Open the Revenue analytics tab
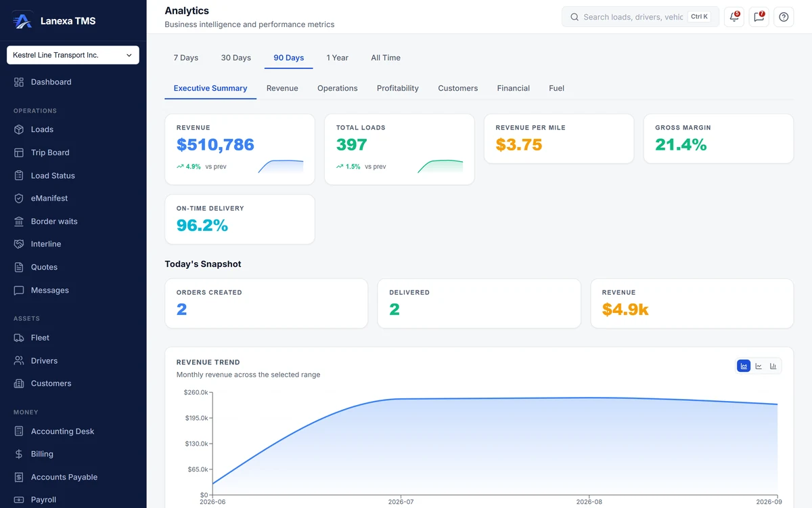Screen dimensions: 812x508 coord(282,88)
